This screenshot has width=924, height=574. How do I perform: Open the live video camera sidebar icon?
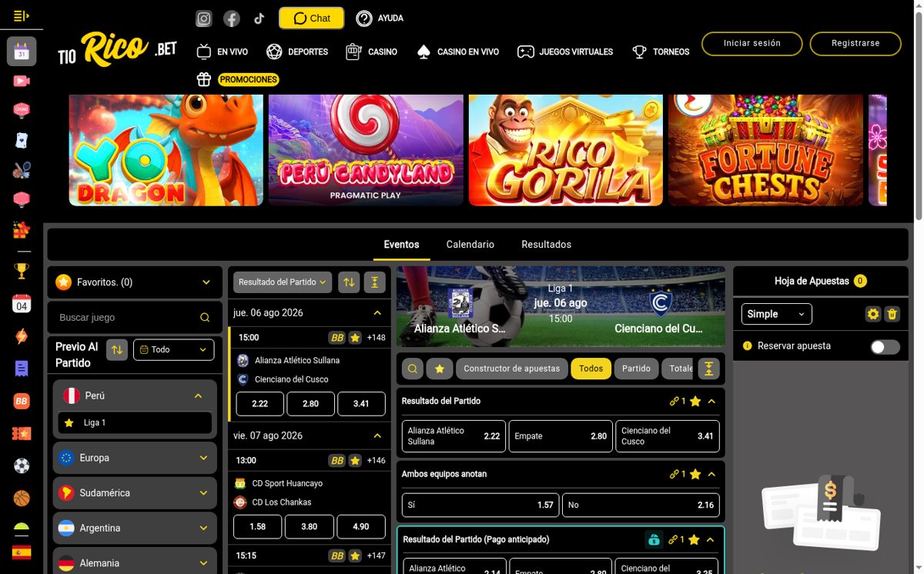[22, 81]
